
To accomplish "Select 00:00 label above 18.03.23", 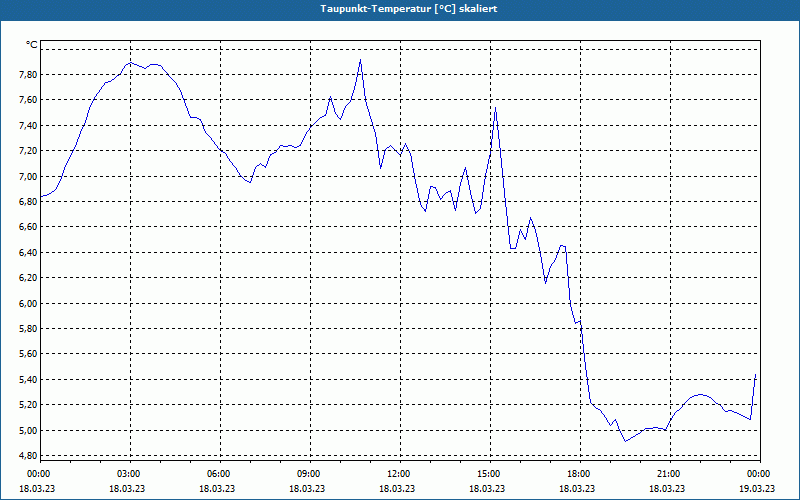I will pos(40,474).
